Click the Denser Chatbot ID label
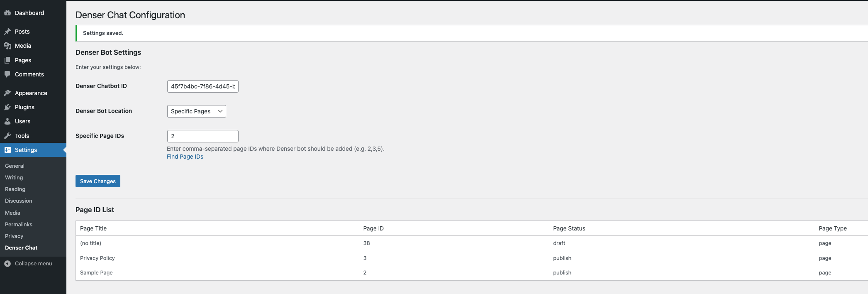This screenshot has width=868, height=294. click(101, 86)
